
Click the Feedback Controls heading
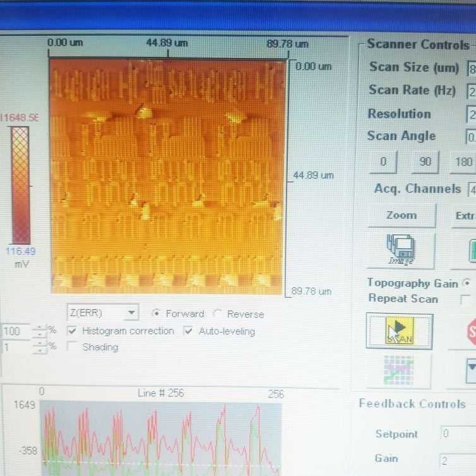pyautogui.click(x=412, y=404)
